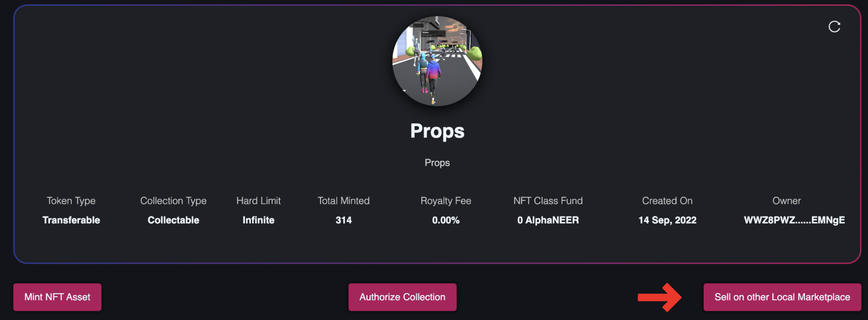Click the owner address WWZ8PWZ......EMNgE
868x320 pixels.
click(x=794, y=220)
